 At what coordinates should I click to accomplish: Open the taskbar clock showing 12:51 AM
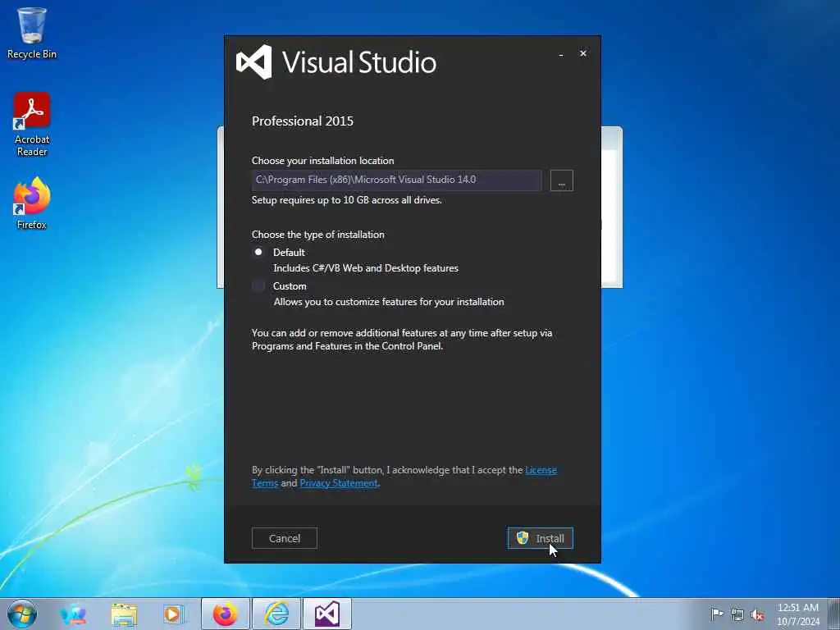[798, 614]
